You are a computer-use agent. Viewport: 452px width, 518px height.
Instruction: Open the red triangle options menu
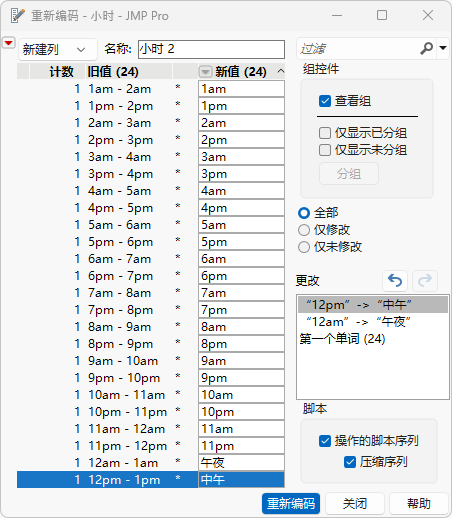pos(9,43)
